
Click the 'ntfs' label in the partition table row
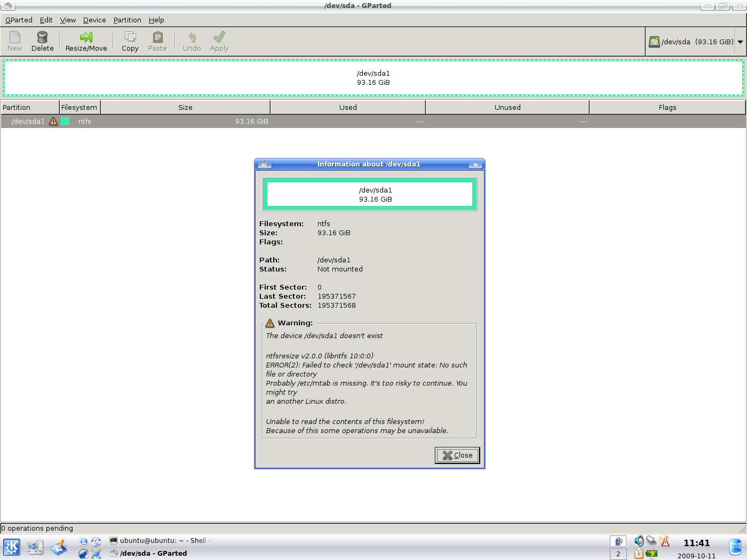pyautogui.click(x=85, y=121)
